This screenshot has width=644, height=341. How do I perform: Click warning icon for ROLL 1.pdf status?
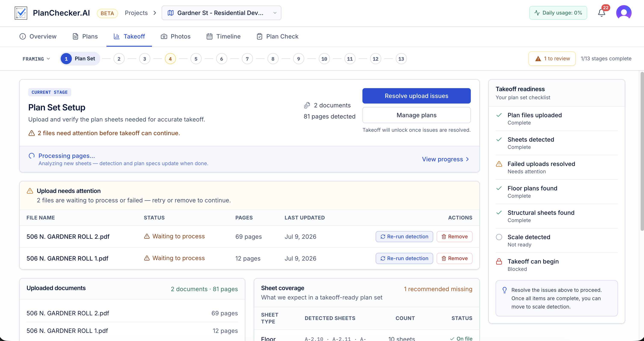pos(147,258)
